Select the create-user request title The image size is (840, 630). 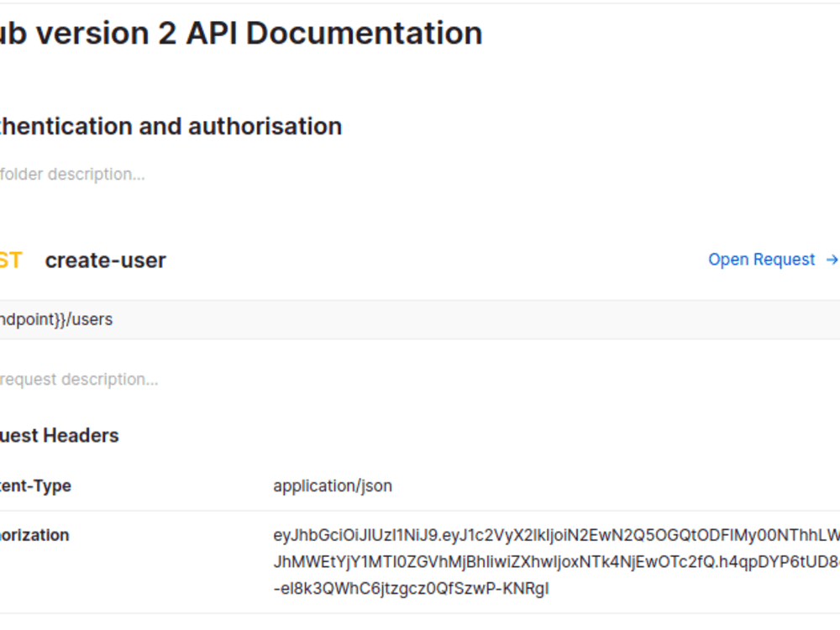point(104,260)
